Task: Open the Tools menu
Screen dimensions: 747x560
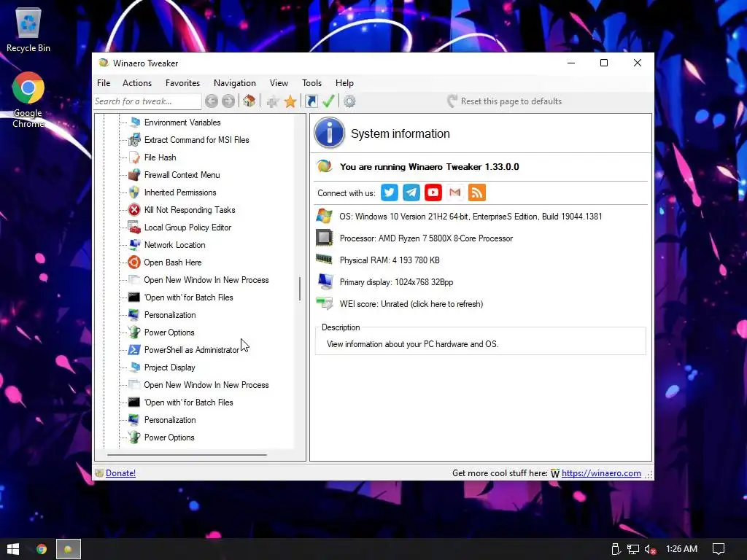Action: tap(311, 83)
